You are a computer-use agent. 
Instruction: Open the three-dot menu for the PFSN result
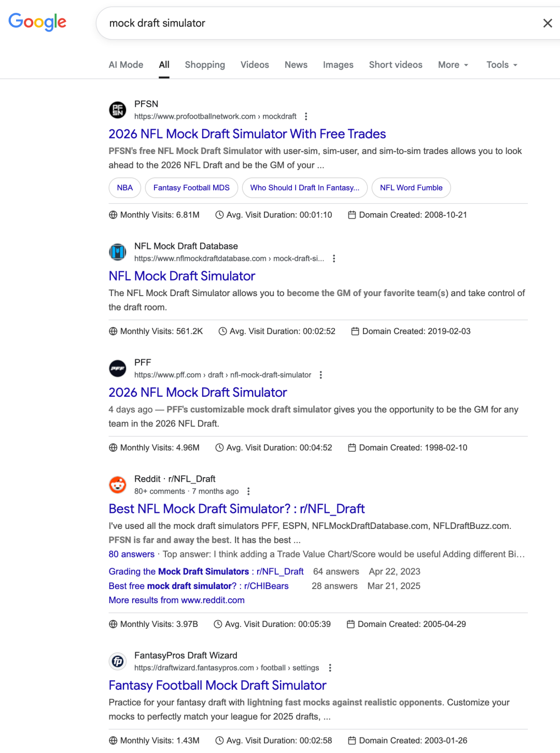pos(306,116)
